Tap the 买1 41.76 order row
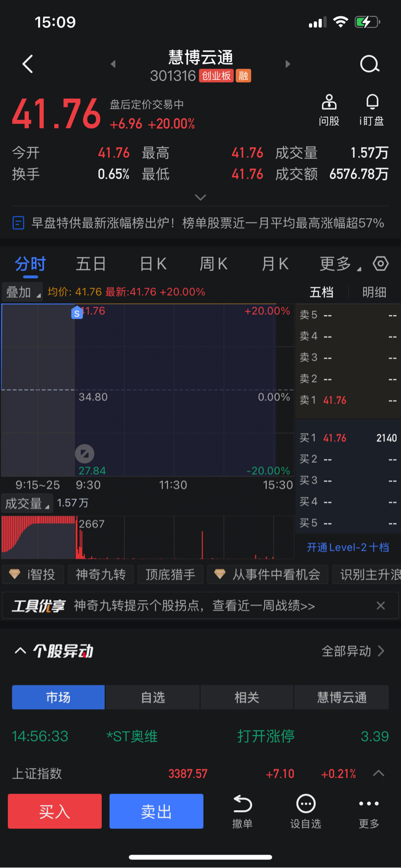This screenshot has width=401, height=868. pyautogui.click(x=348, y=438)
